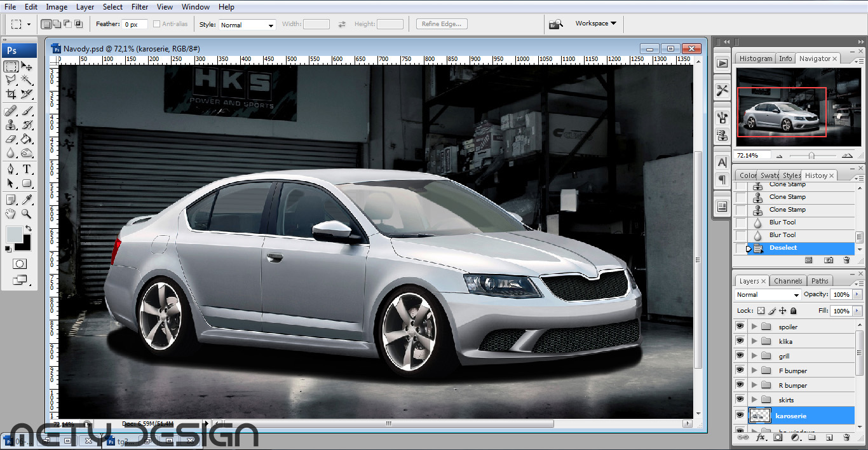
Task: Select the History Brush tool
Action: [x=27, y=125]
